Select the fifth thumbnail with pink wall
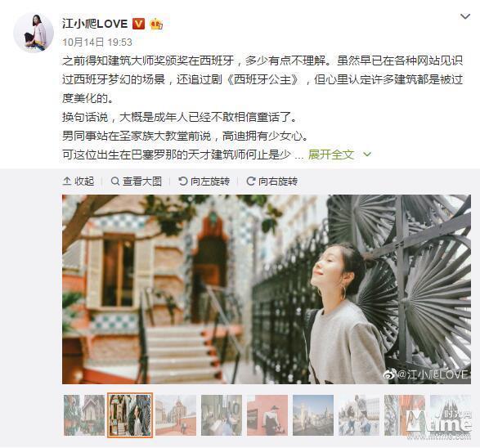 pos(267,415)
